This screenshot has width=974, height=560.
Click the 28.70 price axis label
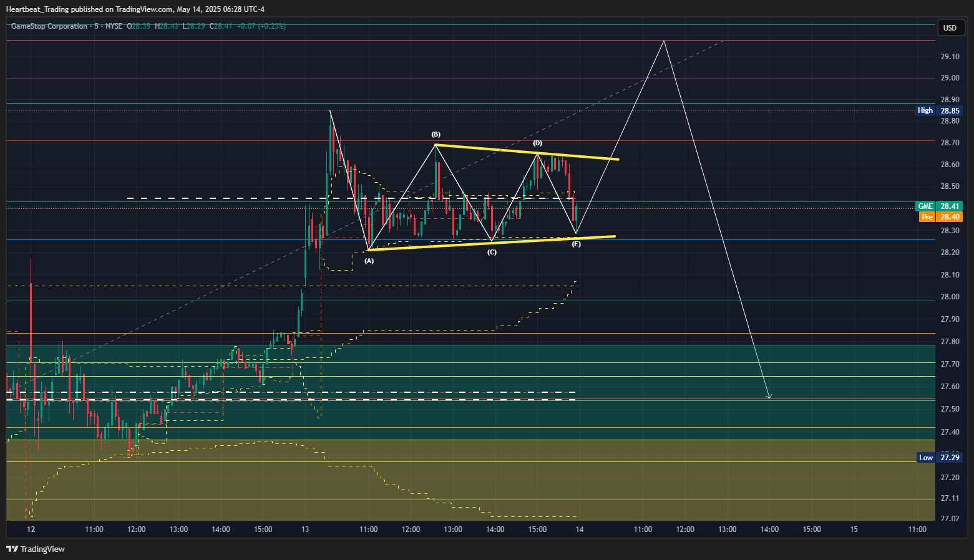click(950, 143)
